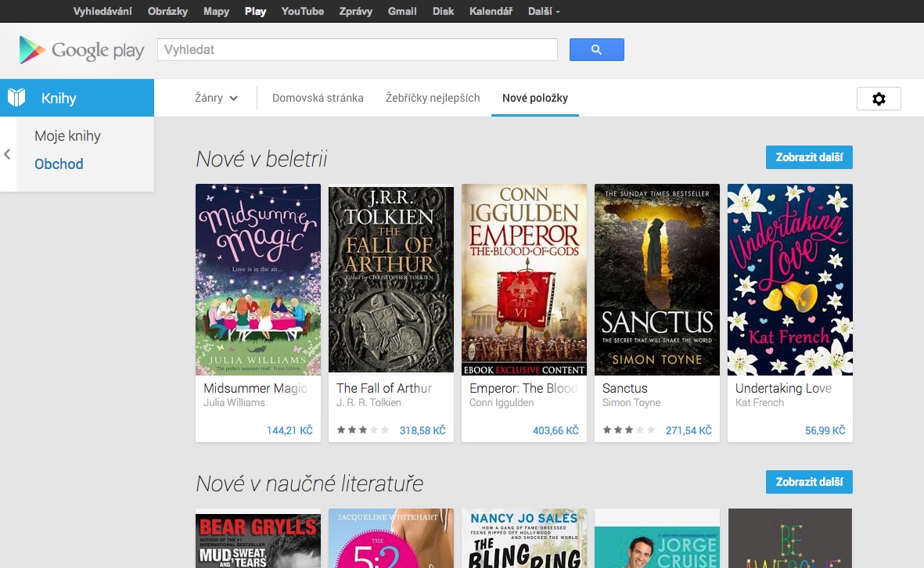Click Zobrazit další for naučné literatuře

coord(809,482)
